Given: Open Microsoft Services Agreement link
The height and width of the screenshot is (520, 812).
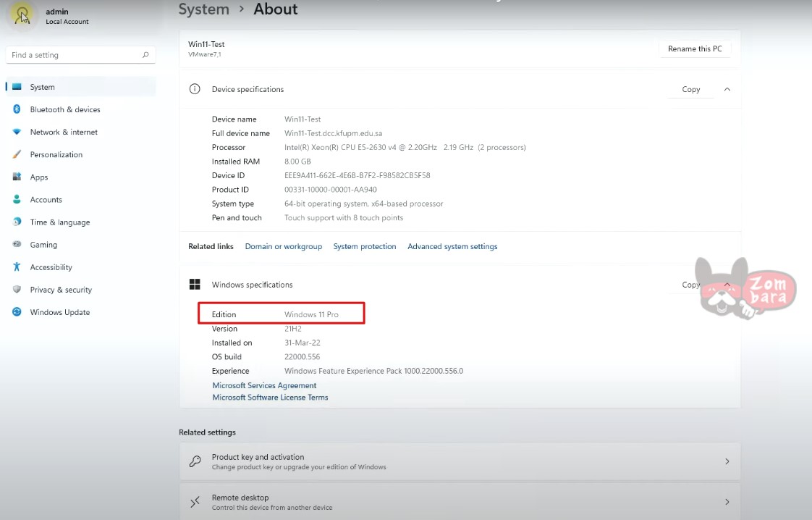Looking at the screenshot, I should coord(264,385).
